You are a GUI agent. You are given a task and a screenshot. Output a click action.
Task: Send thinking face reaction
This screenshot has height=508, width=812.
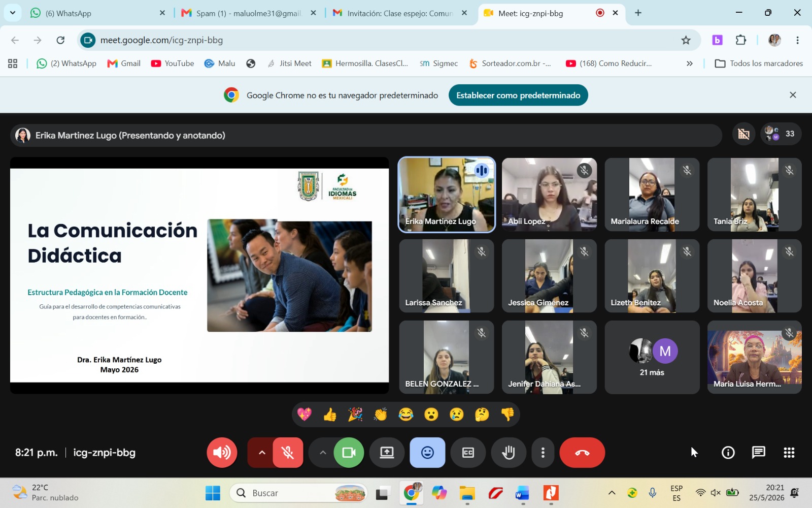point(482,415)
